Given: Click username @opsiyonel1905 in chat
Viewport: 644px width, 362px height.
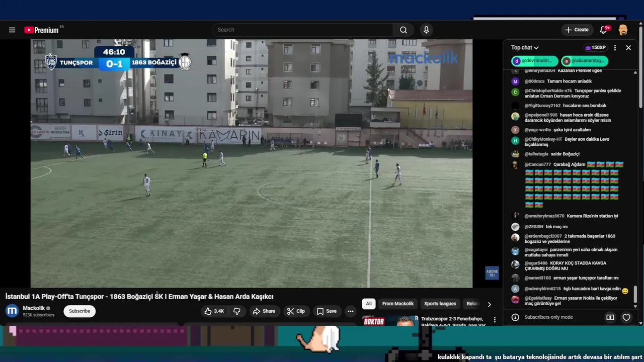Looking at the screenshot, I should pos(541,115).
